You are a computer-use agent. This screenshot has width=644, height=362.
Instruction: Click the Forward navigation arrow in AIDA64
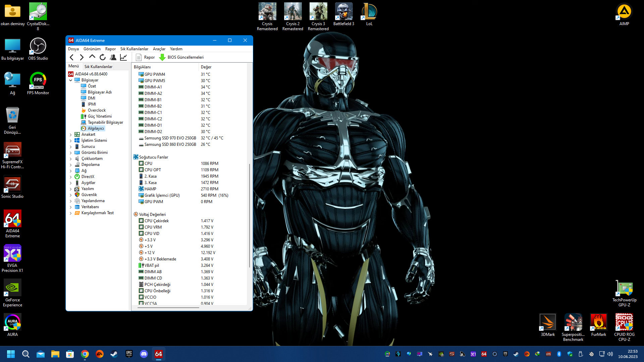(82, 57)
